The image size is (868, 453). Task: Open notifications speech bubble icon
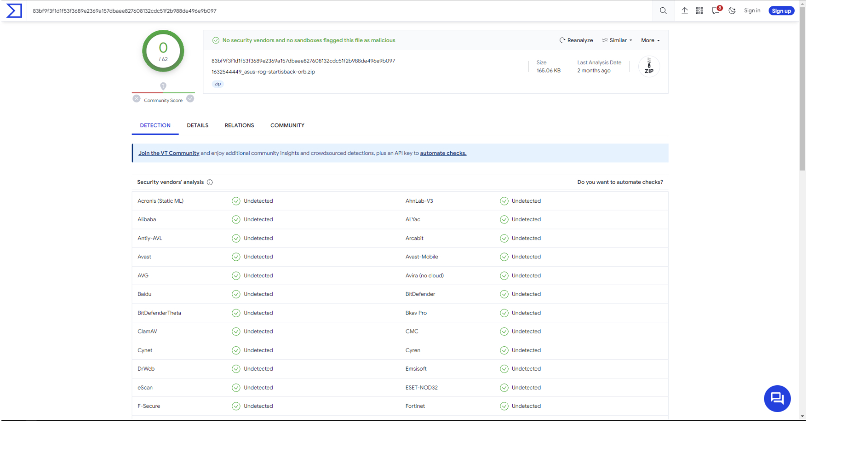(x=716, y=10)
